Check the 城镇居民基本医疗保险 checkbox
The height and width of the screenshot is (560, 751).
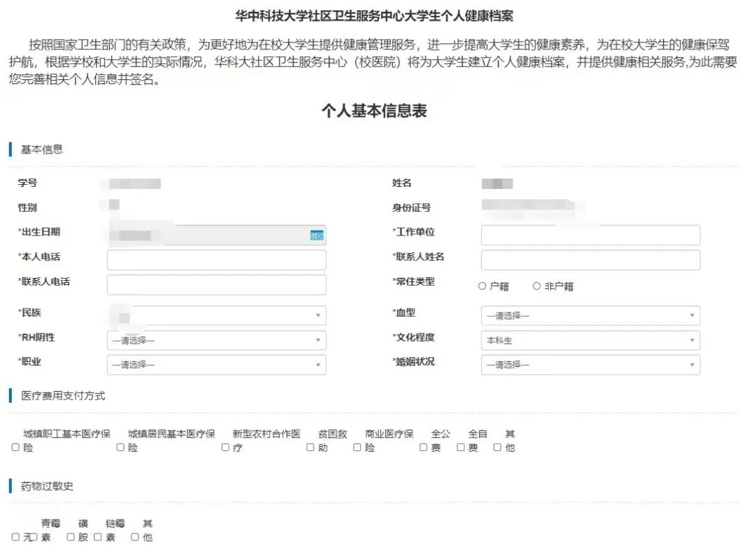pos(120,447)
